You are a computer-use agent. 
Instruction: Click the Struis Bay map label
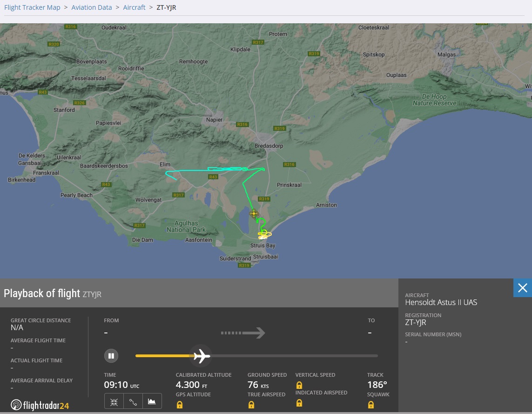click(263, 245)
